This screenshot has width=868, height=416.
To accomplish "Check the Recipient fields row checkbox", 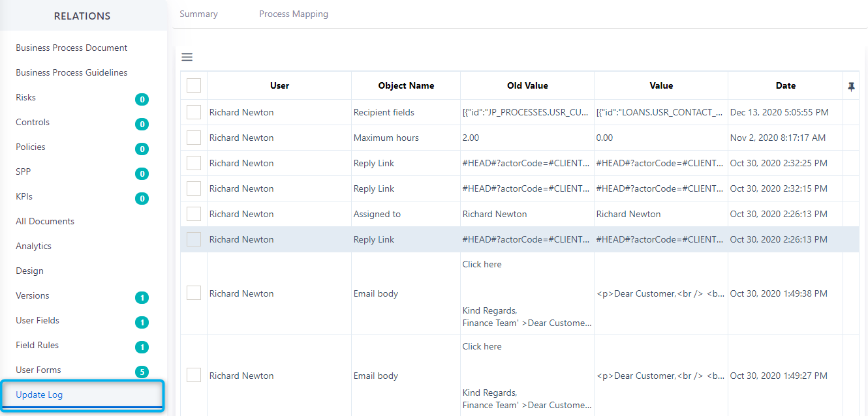I will coord(194,112).
